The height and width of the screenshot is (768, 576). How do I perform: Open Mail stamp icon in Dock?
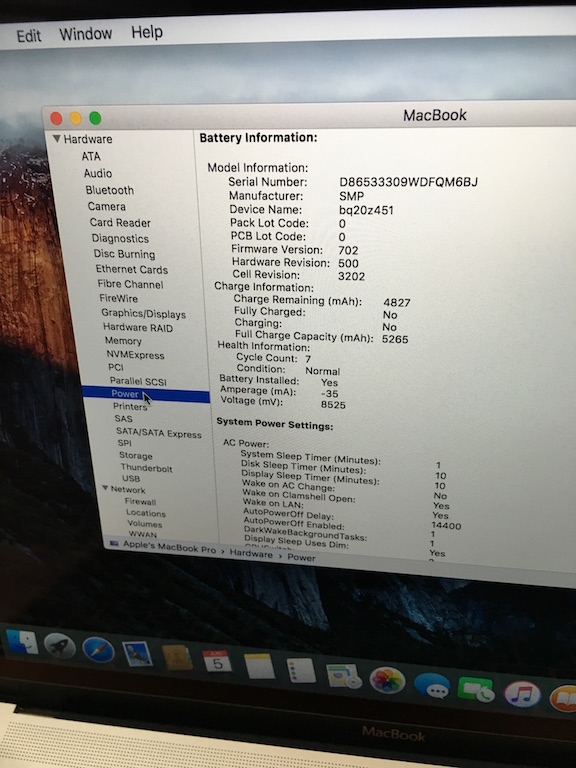[x=137, y=654]
